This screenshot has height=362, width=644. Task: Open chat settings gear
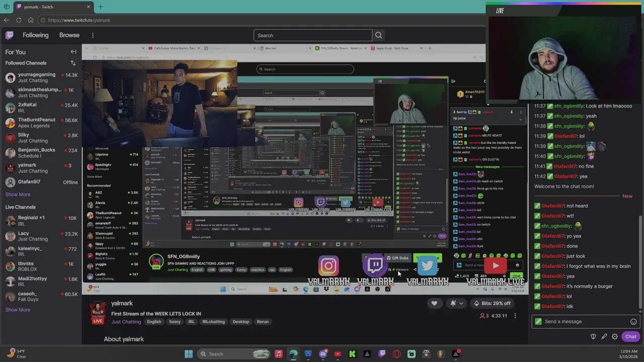(615, 336)
